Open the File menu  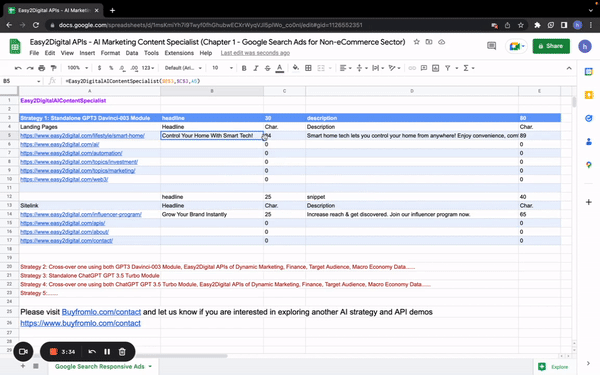(x=34, y=53)
